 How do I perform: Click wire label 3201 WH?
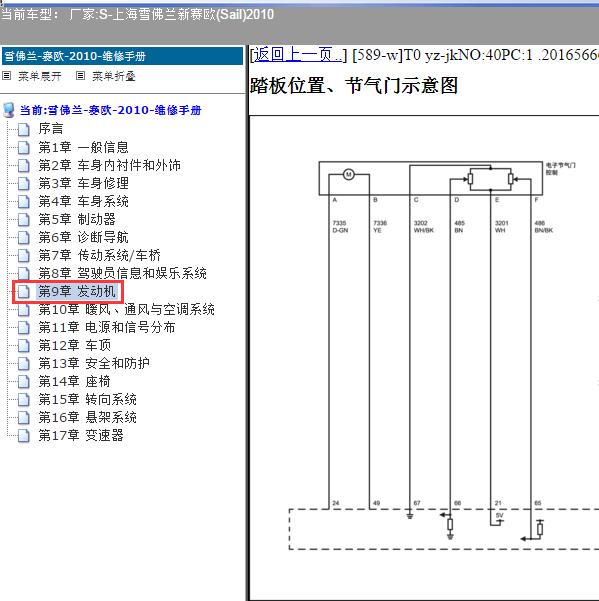coord(501,227)
